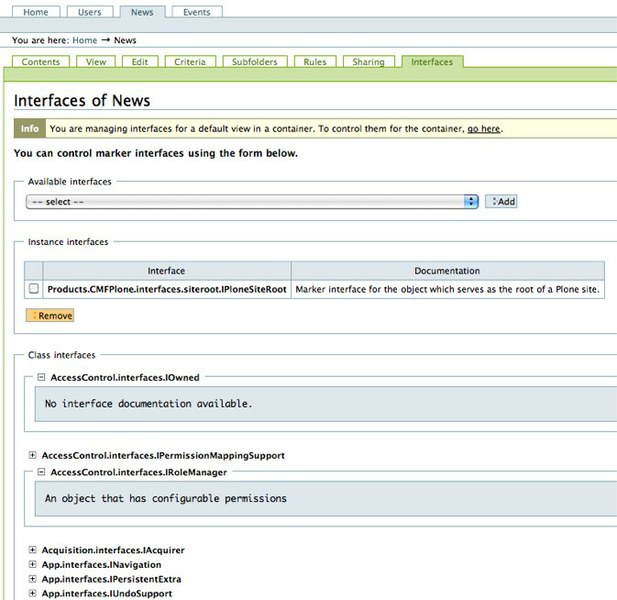Collapse the AccessControl.interfaces.IOwned section
The width and height of the screenshot is (617, 600).
(x=41, y=377)
